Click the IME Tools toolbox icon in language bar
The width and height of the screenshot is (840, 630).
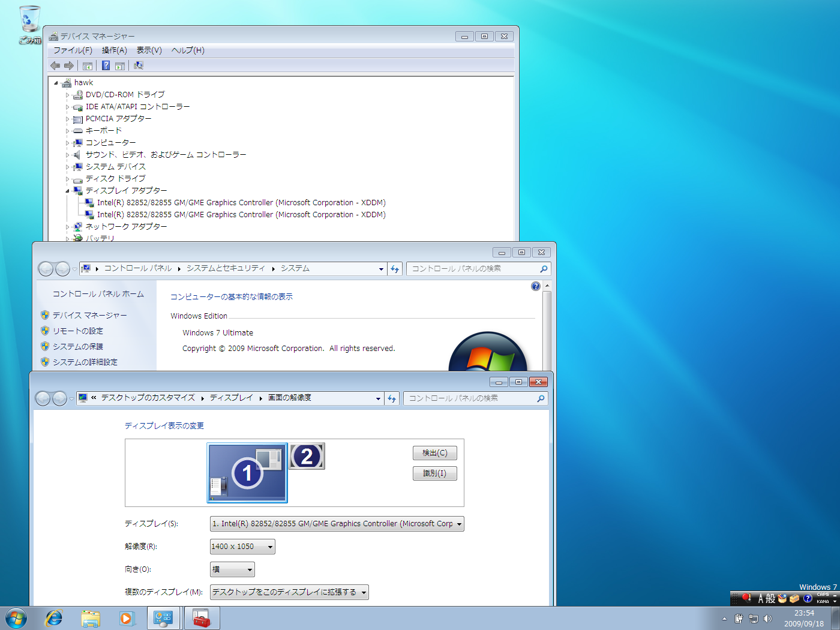tap(794, 598)
